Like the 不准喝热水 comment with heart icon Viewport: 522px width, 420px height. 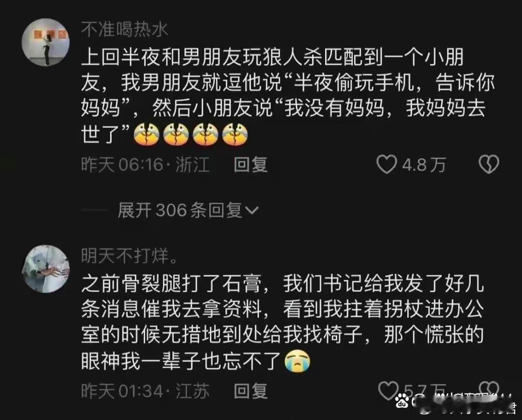[387, 164]
